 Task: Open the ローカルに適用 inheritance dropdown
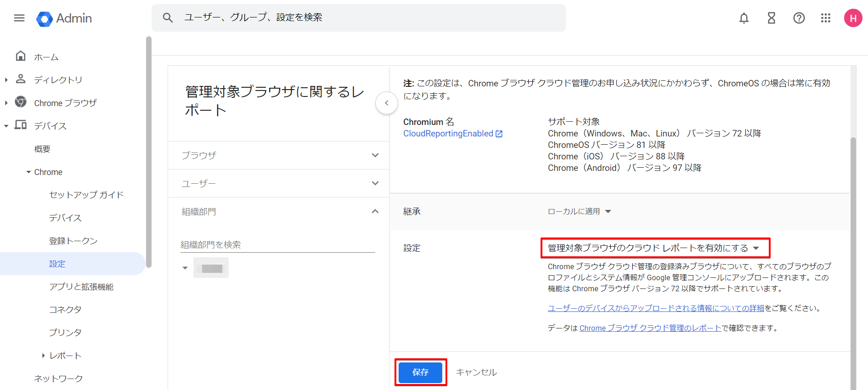coord(579,211)
